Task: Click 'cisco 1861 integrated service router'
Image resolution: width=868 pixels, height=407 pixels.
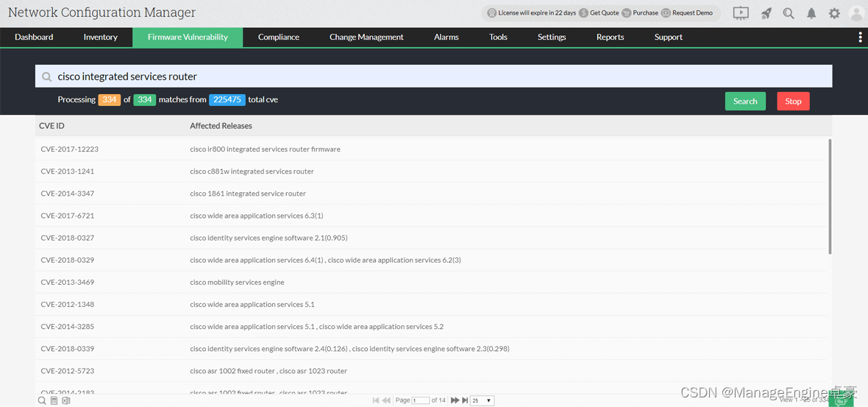Action: click(248, 194)
